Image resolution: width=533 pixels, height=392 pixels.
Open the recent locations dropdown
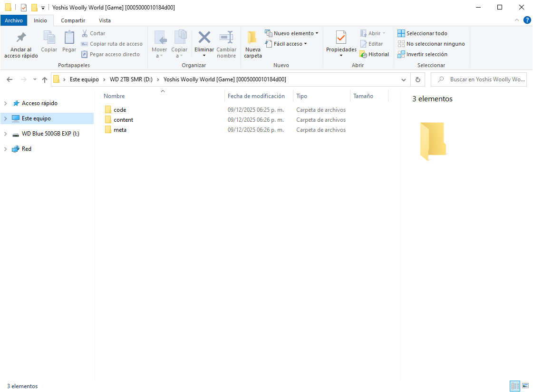click(x=35, y=79)
